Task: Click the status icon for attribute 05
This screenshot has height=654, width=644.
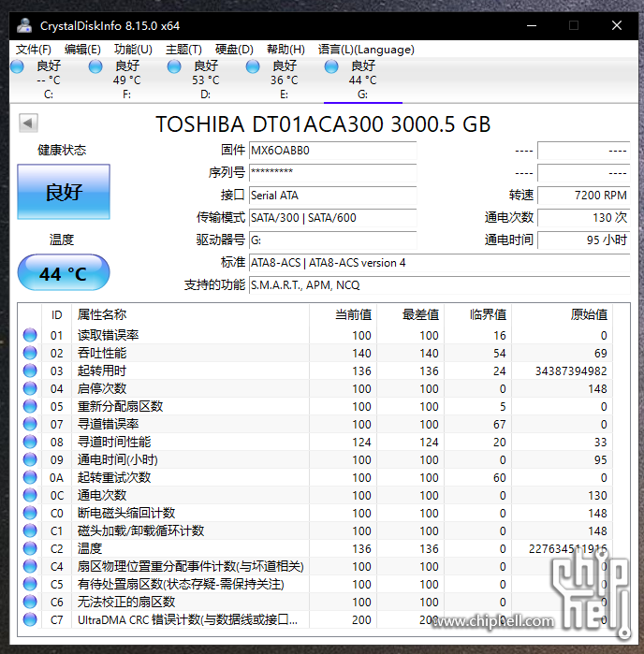Action: pyautogui.click(x=30, y=406)
